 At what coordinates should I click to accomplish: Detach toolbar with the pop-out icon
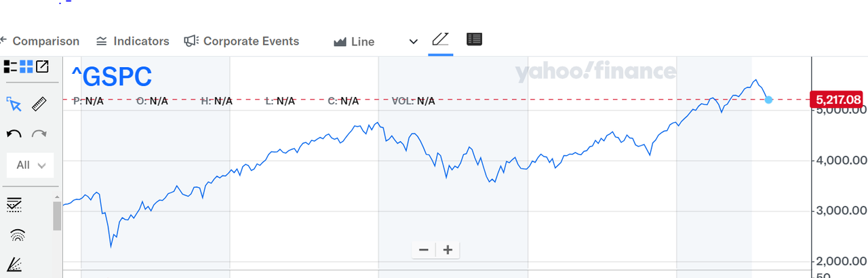click(x=43, y=66)
